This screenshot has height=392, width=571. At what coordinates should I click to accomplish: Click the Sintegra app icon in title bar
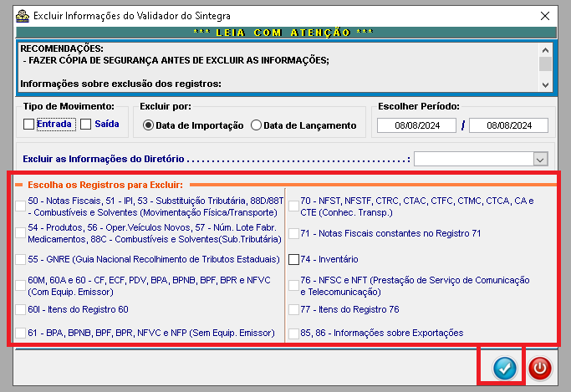point(23,16)
